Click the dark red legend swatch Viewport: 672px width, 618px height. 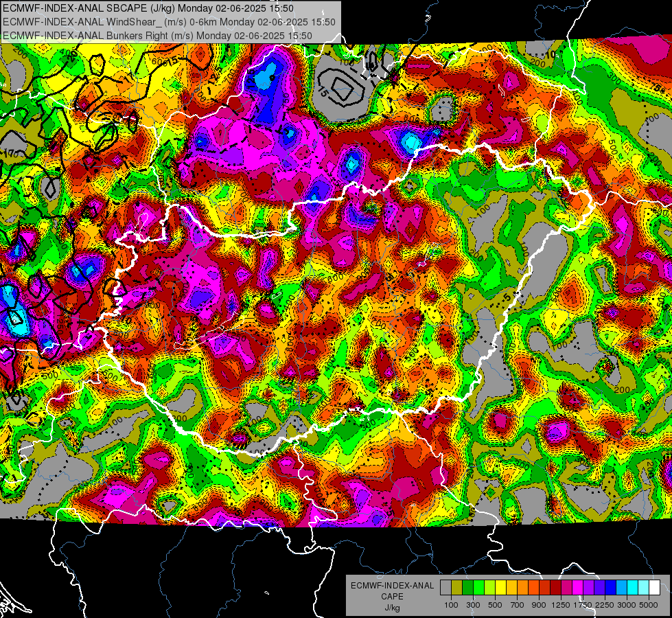coord(556,587)
